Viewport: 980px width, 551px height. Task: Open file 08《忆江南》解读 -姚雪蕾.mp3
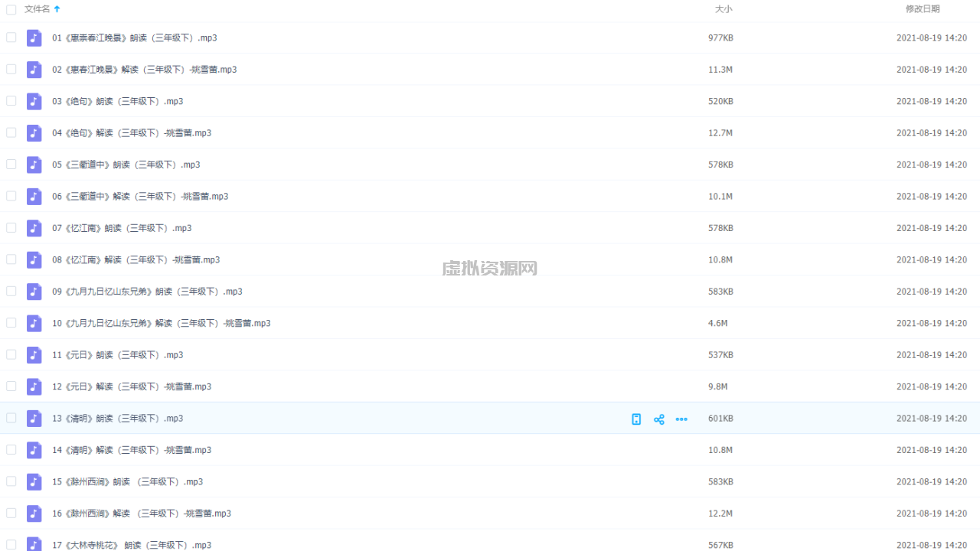click(x=136, y=260)
